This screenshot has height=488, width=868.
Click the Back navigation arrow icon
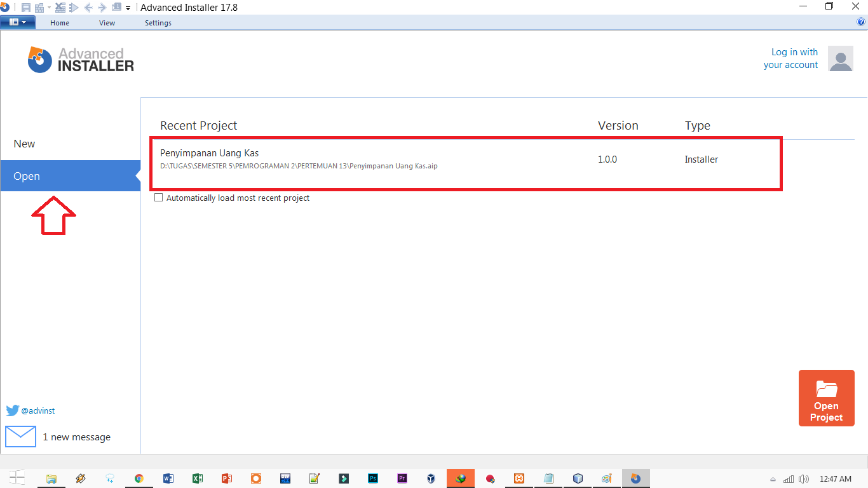pos(88,8)
